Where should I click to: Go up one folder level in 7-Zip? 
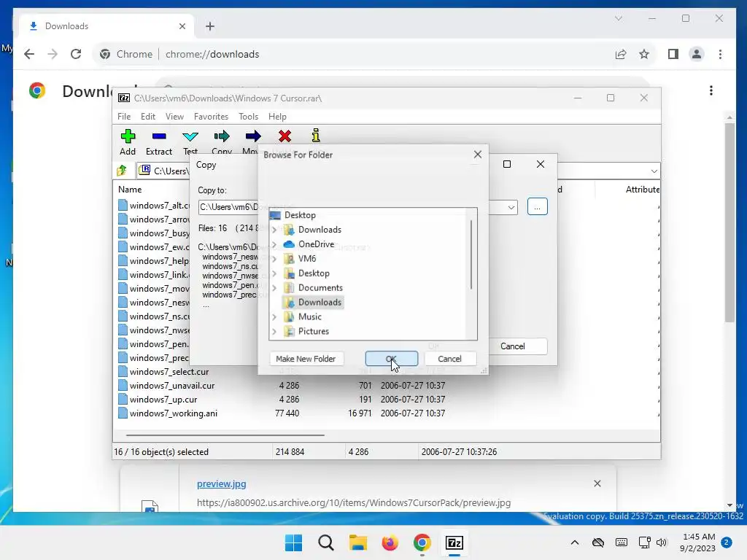122,171
